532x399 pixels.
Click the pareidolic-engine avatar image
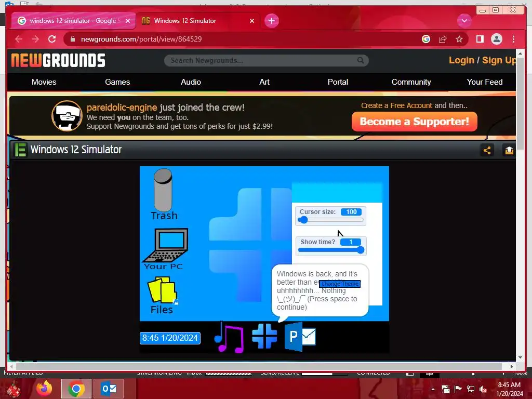coord(67,116)
